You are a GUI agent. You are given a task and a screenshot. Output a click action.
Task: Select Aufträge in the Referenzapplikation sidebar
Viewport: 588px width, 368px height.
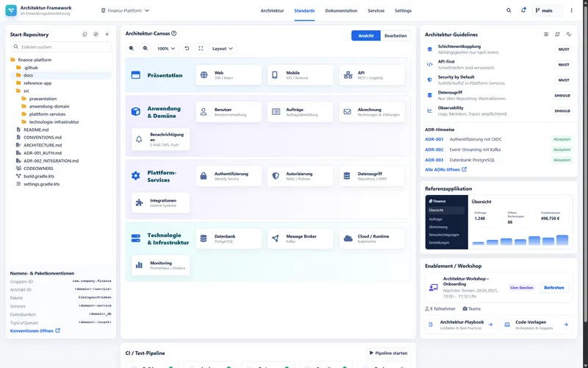click(436, 219)
